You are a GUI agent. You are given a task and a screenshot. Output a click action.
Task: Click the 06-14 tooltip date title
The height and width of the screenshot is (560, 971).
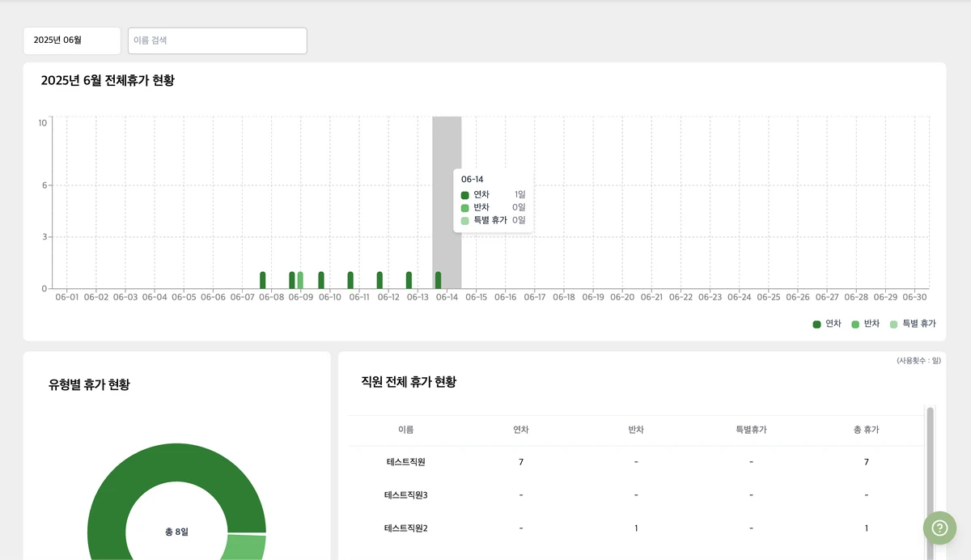pyautogui.click(x=472, y=179)
